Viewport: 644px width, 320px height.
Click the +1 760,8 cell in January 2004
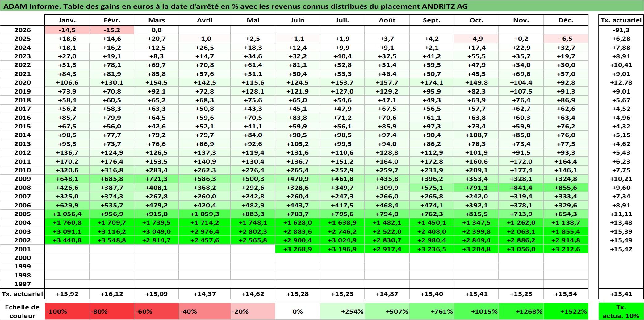(67, 222)
